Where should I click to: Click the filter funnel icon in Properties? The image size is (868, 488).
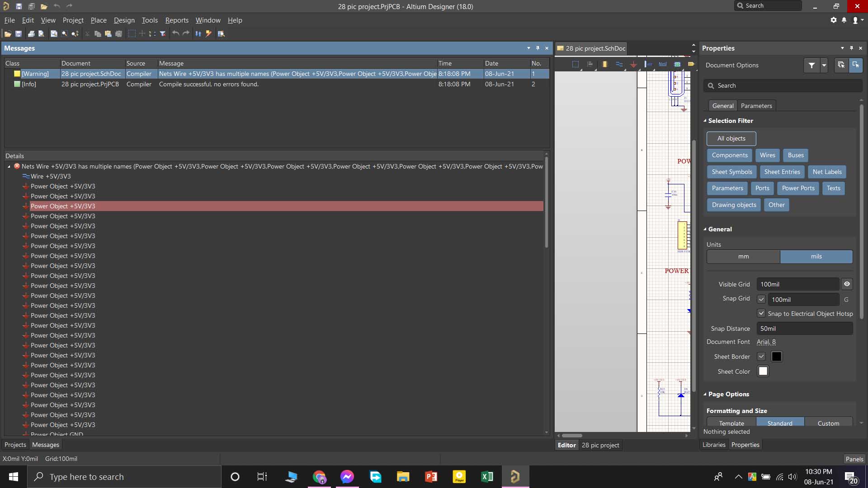pyautogui.click(x=811, y=66)
